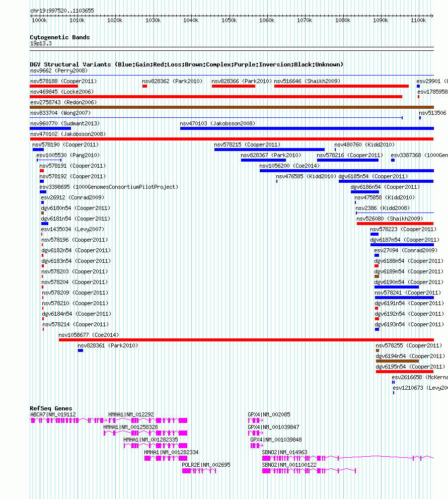
Task: Click nsv578214 (Cooper2011) label
Action: click(x=76, y=324)
